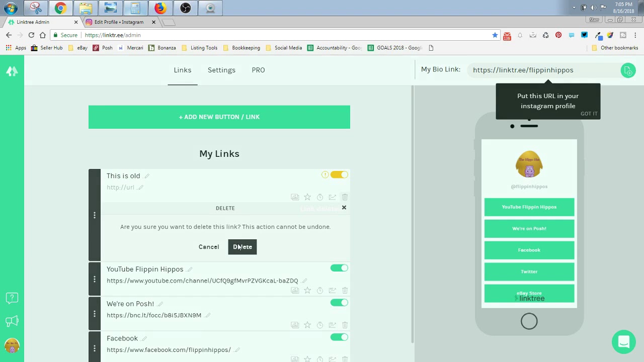
Task: Disable the YouTube Flippin Hippos link
Action: (x=339, y=268)
